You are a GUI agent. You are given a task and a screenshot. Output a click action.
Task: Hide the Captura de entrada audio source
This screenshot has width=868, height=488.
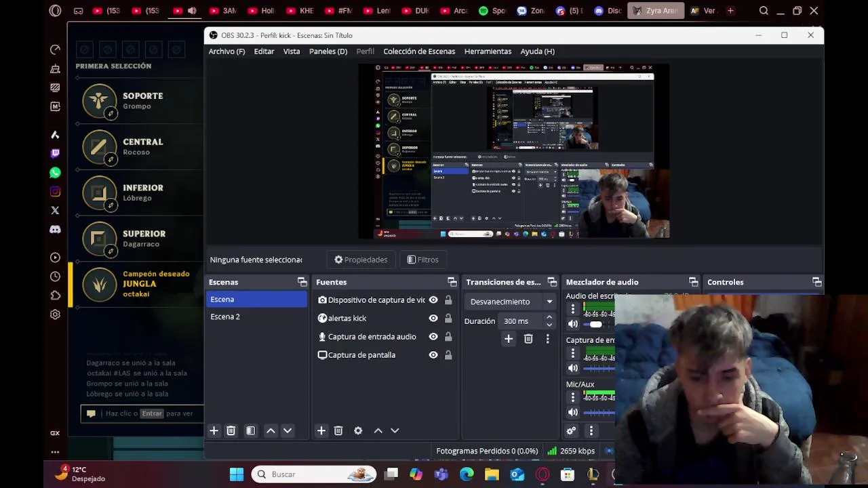pyautogui.click(x=433, y=336)
